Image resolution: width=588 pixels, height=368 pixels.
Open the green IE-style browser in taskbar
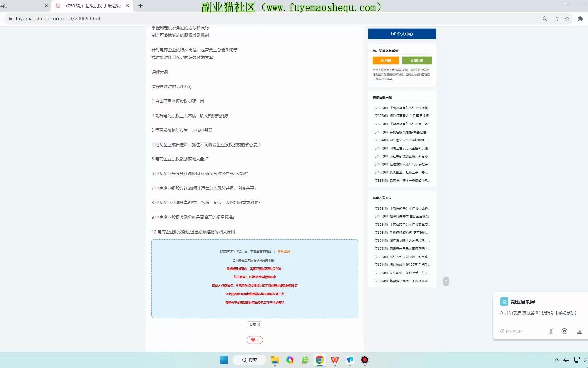pyautogui.click(x=305, y=360)
